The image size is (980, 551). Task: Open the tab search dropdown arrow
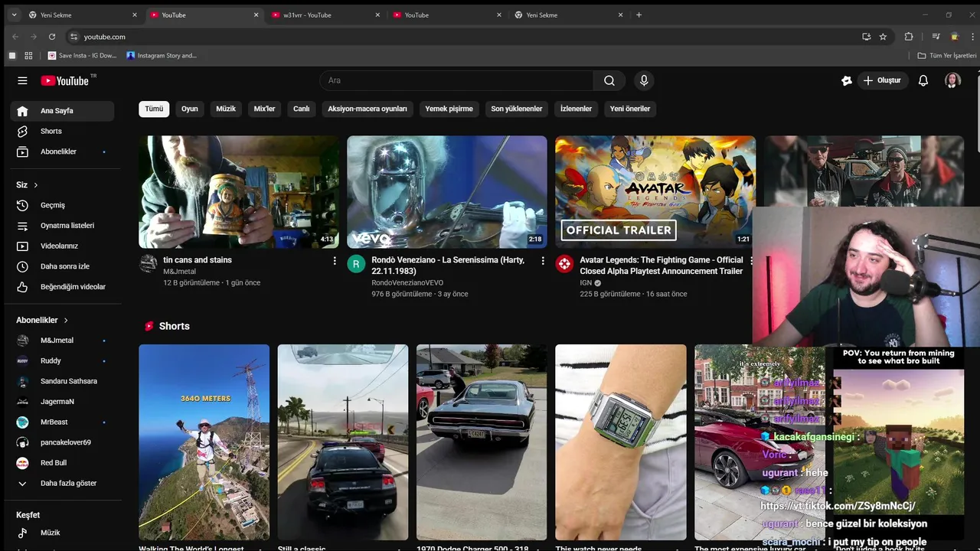pos(14,15)
